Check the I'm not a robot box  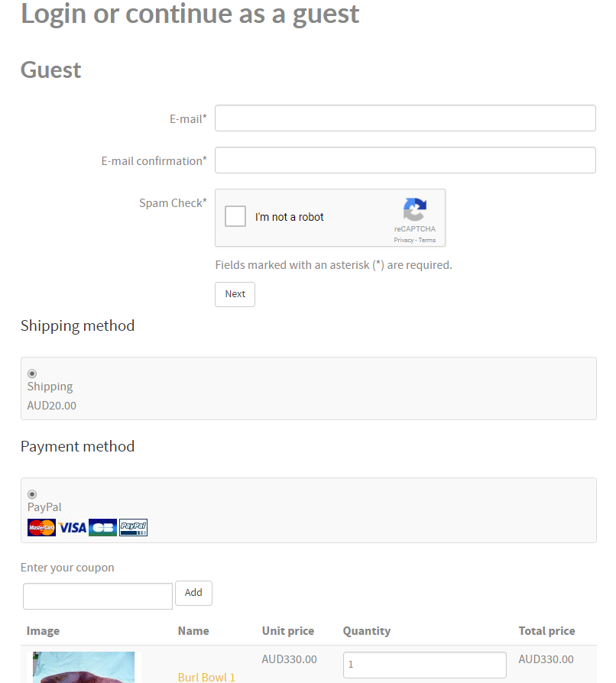pyautogui.click(x=235, y=217)
